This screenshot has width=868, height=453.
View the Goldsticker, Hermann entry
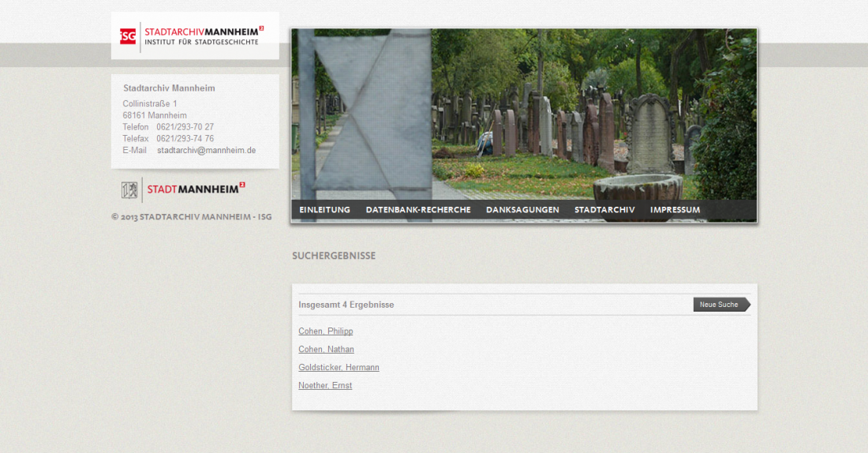point(339,368)
